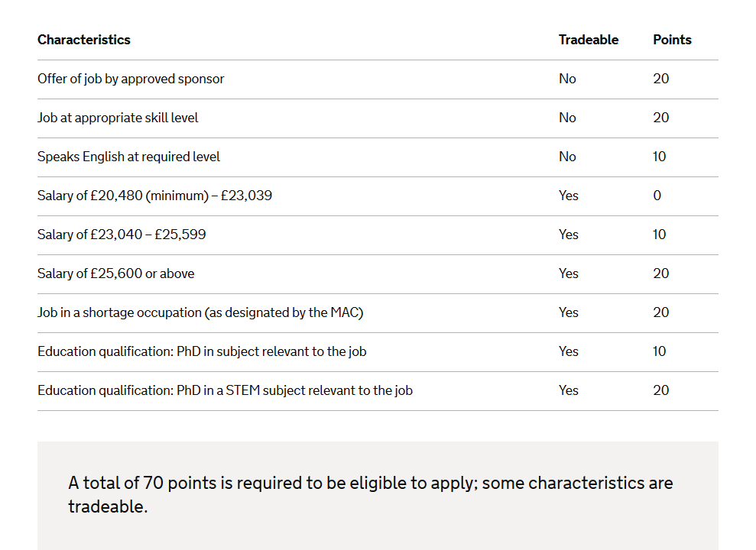
Task: Select 'Offer of job by approved sponsor' row text
Action: (131, 79)
